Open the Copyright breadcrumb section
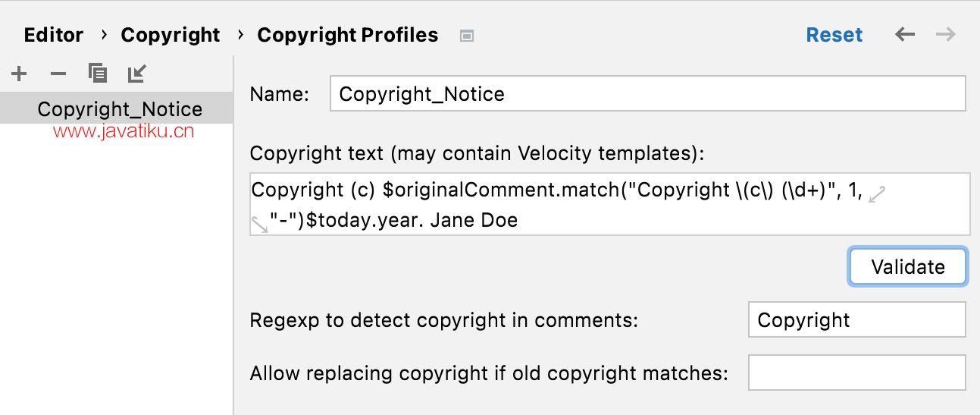The image size is (980, 415). coord(171,35)
